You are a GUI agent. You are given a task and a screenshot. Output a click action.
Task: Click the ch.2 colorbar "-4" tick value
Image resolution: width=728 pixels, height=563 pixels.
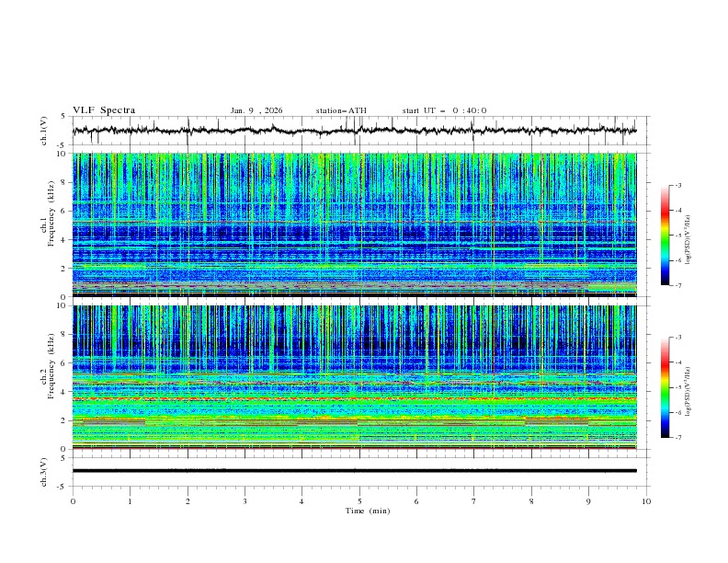[x=677, y=362]
